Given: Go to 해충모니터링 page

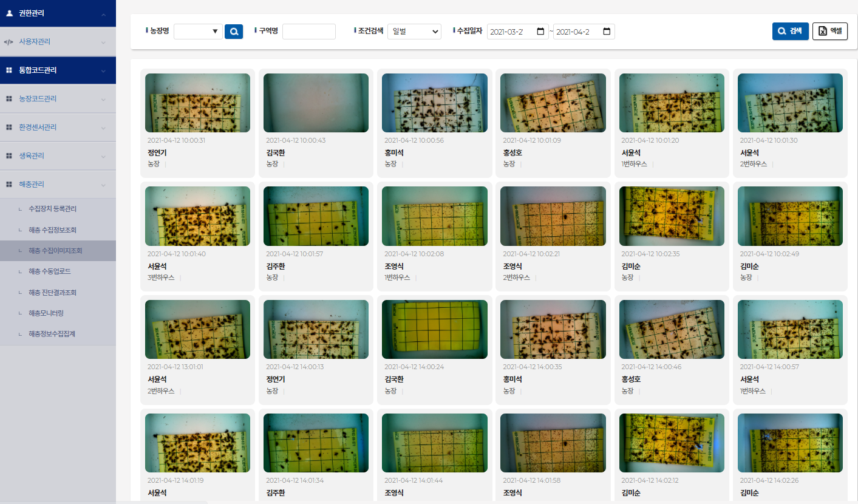Looking at the screenshot, I should (x=46, y=313).
